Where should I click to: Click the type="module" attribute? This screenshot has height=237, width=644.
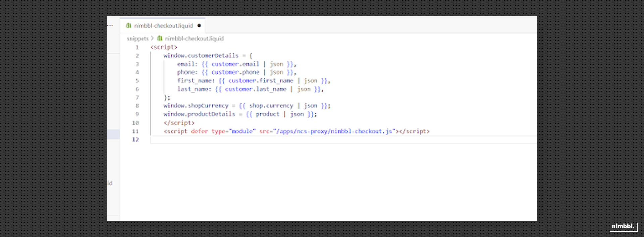click(233, 131)
